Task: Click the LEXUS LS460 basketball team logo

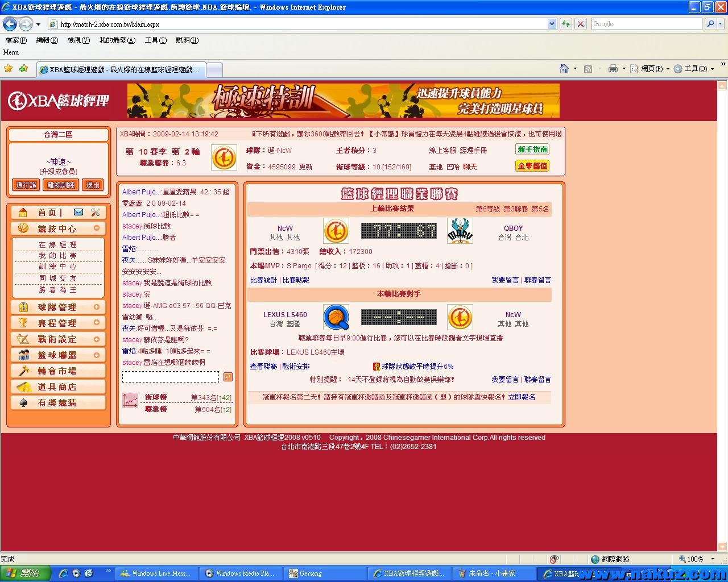Action: click(x=336, y=317)
